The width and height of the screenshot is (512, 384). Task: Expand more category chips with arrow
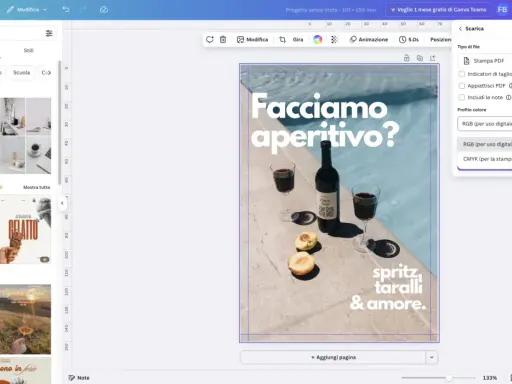click(x=49, y=73)
